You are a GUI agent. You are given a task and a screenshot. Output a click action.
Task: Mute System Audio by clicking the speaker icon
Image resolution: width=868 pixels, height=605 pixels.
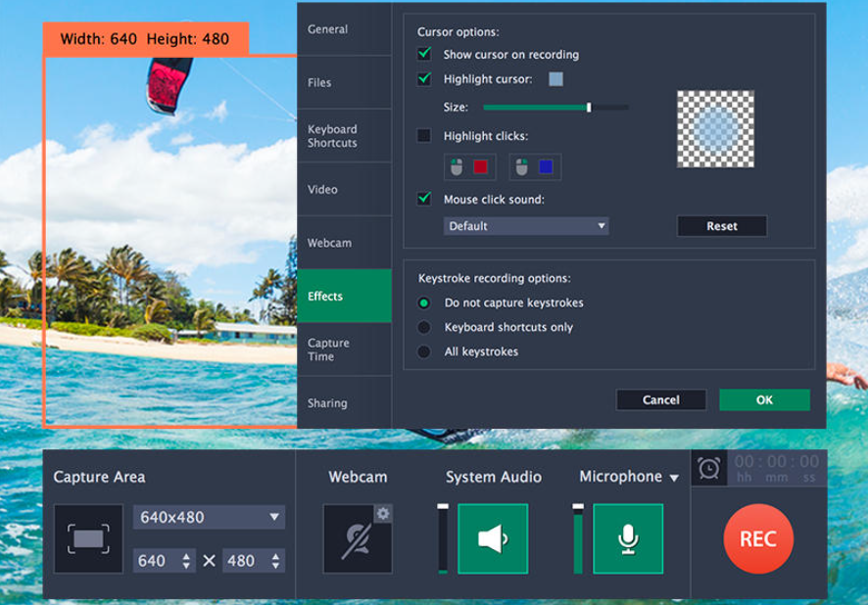492,539
